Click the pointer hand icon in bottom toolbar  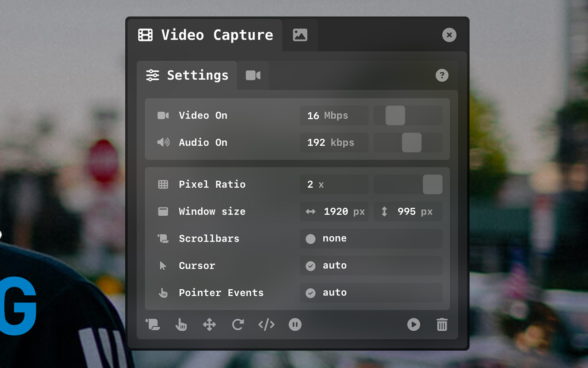[181, 325]
